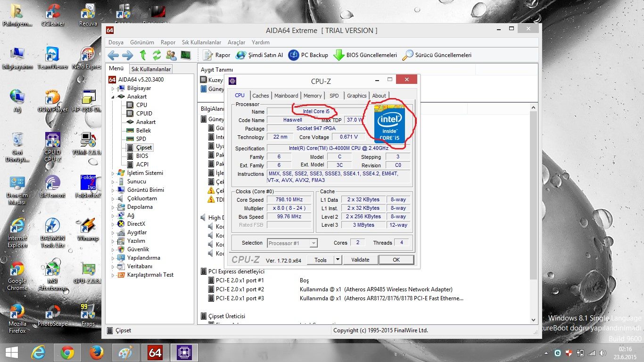The width and height of the screenshot is (644, 362).
Task: Switch to the Sık Kullanılanlar panel tab
Action: tap(151, 69)
